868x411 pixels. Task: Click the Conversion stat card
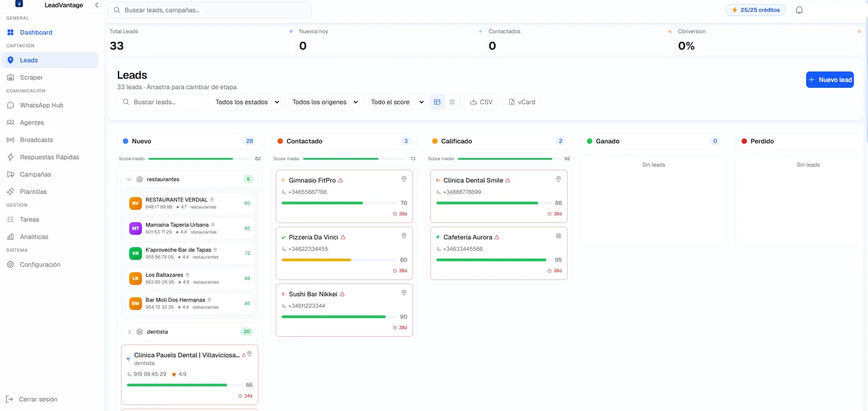[x=769, y=41]
